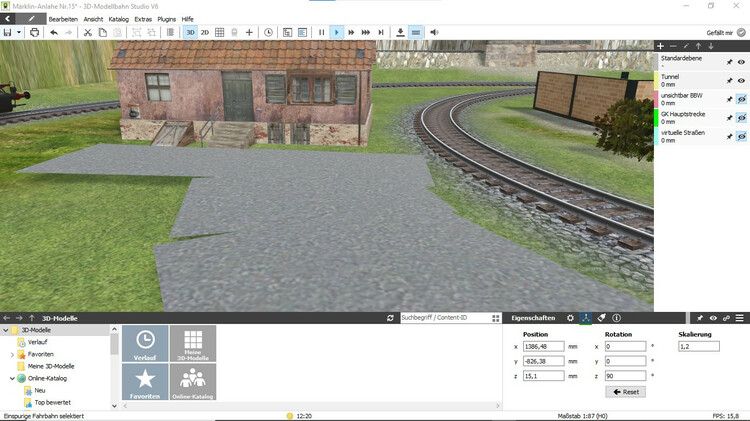Click the print icon
The width and height of the screenshot is (750, 421).
click(34, 33)
